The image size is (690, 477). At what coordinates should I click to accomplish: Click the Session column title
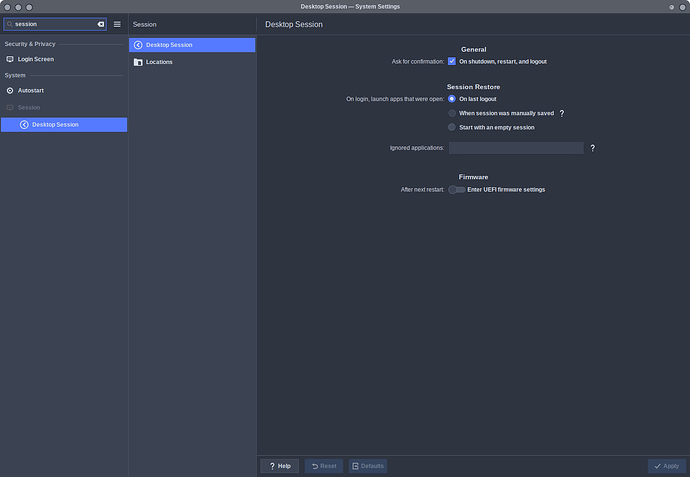point(144,25)
